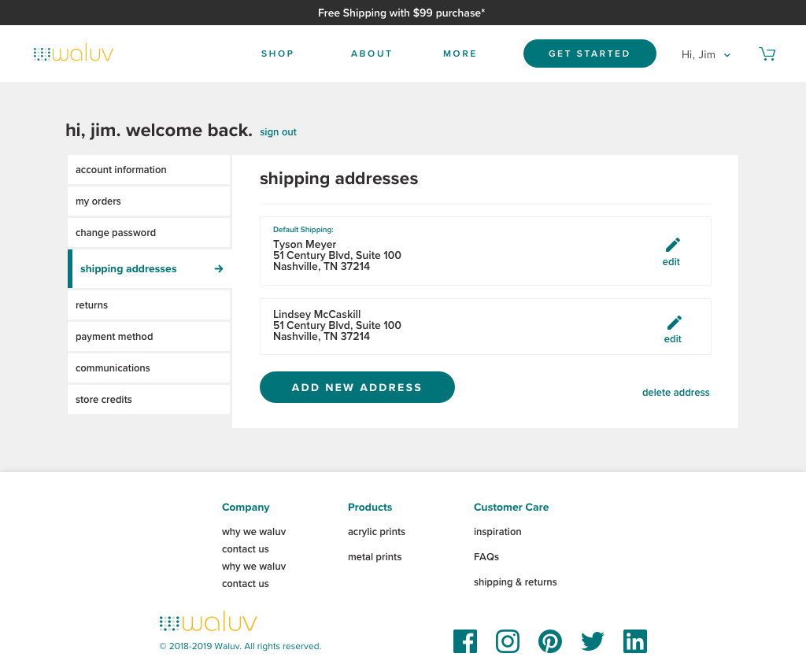Click the Lindsey McCaskill name text
The image size is (806, 672).
click(316, 315)
